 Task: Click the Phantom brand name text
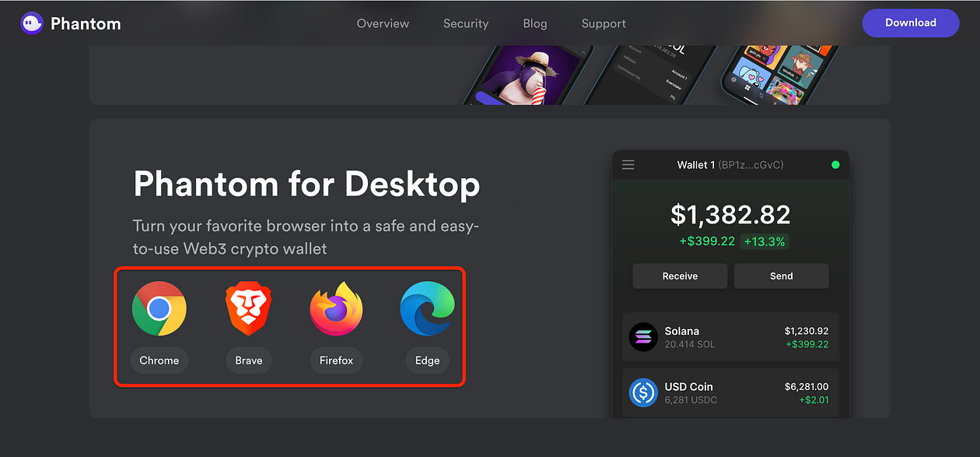tap(86, 23)
